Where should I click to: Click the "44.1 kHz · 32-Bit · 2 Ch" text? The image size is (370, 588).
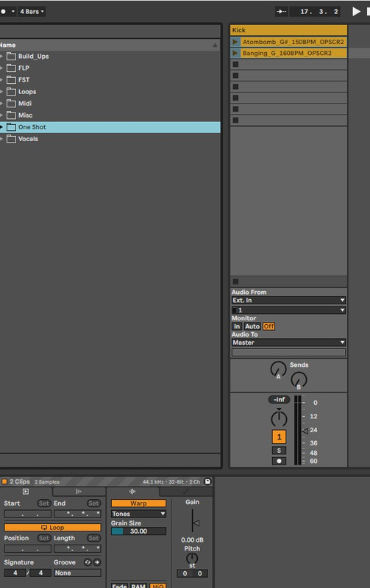(171, 482)
